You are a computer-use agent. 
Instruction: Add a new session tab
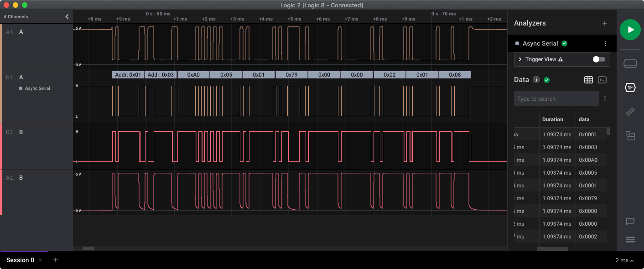pos(56,260)
